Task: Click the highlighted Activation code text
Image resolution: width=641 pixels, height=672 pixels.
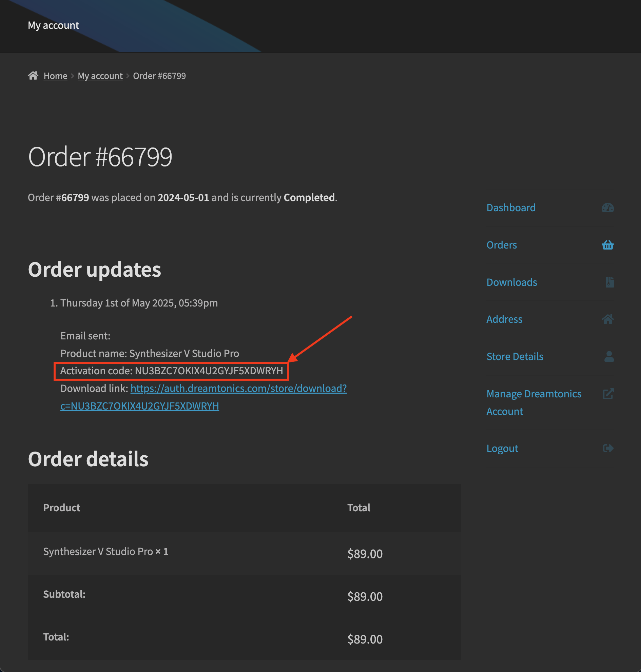Action: coord(172,371)
